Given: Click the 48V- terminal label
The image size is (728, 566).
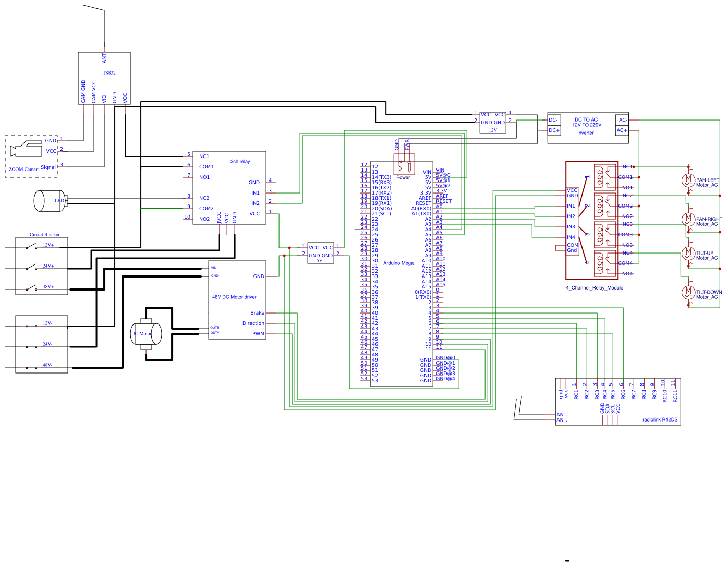Looking at the screenshot, I should [47, 365].
